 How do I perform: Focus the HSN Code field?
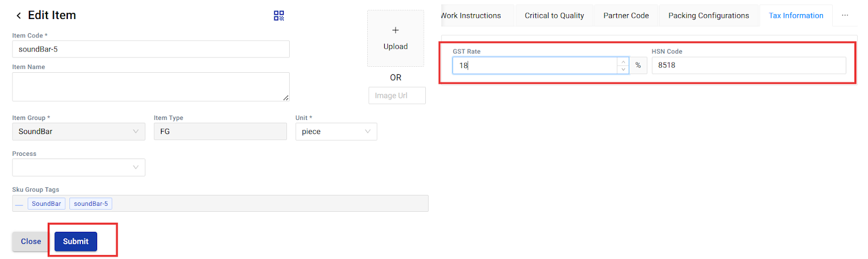[x=749, y=65]
